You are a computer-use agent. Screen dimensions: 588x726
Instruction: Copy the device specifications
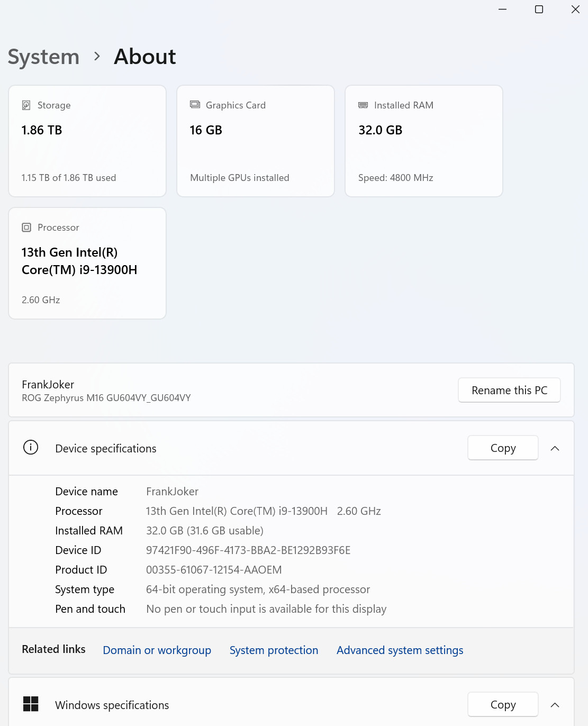click(503, 448)
